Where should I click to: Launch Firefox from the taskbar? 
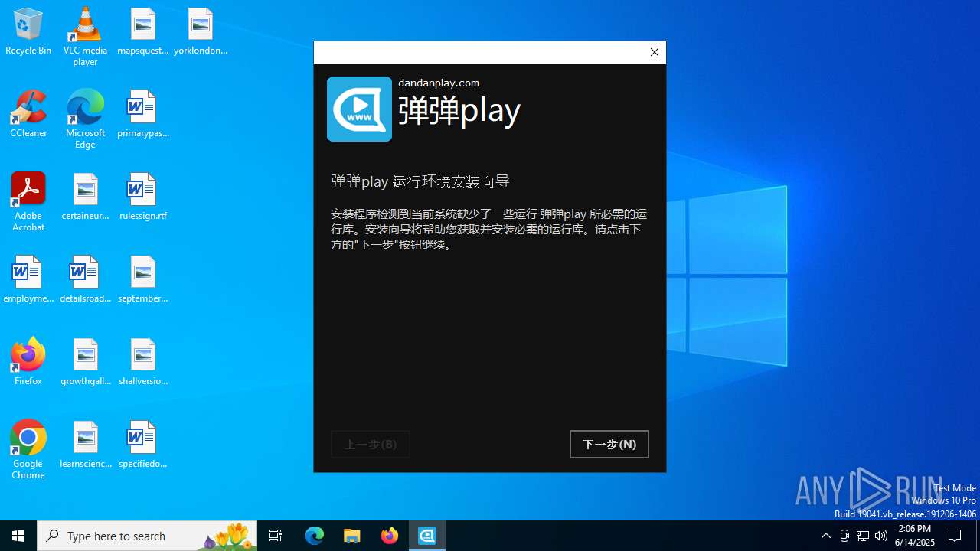point(390,536)
